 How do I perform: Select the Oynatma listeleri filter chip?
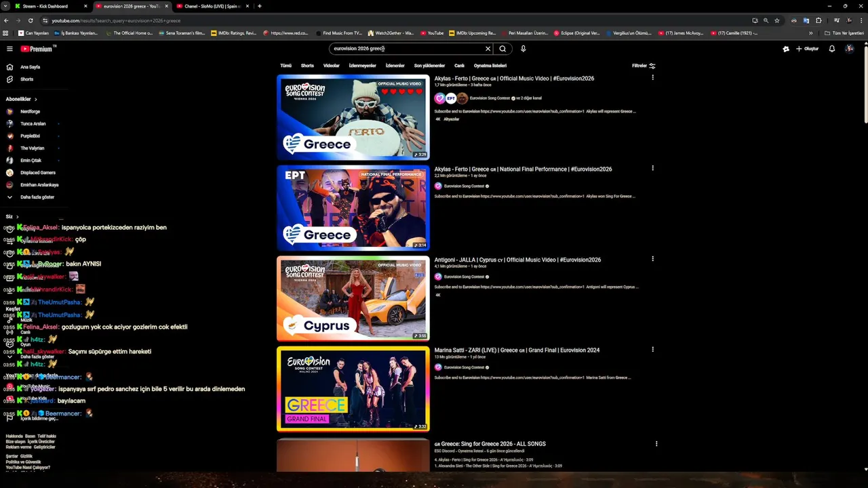tap(490, 66)
